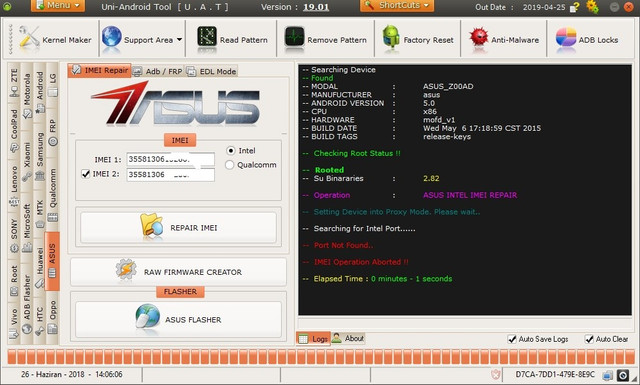Viewport: 640px width, 385px height.
Task: Click the Read Pattern icon
Action: click(207, 37)
